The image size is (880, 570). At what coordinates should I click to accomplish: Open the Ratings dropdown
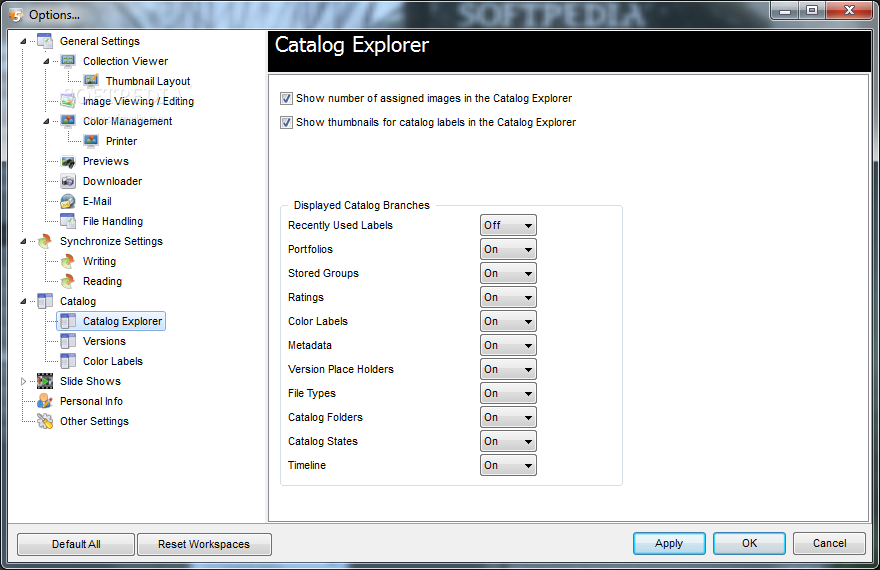pyautogui.click(x=508, y=297)
